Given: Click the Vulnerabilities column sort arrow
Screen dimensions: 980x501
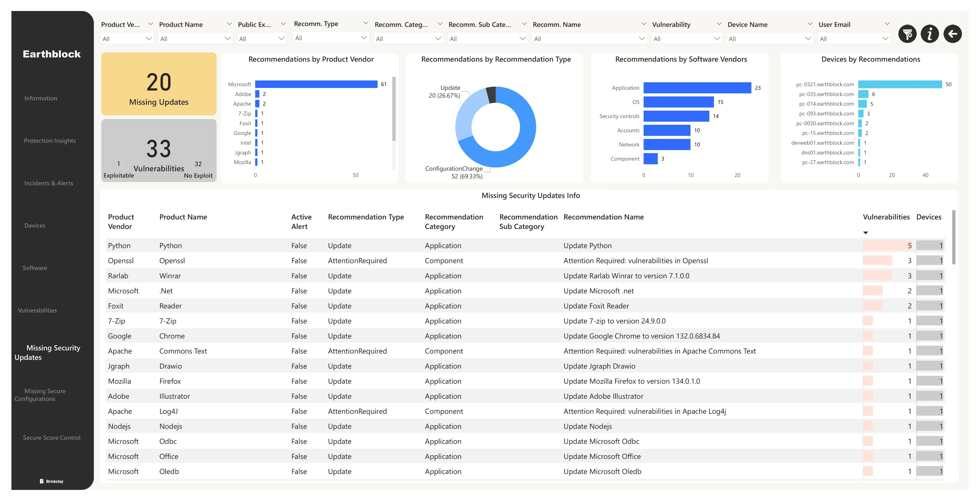Looking at the screenshot, I should pos(865,233).
